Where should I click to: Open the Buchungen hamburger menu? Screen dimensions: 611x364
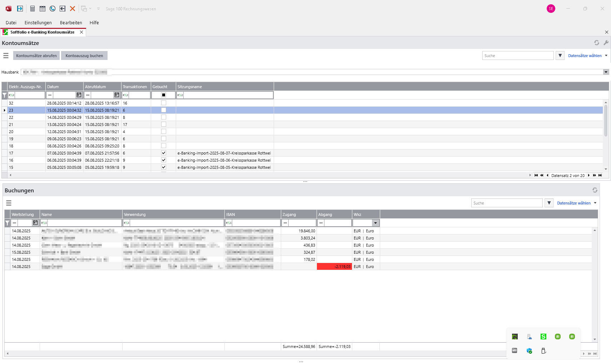tap(9, 203)
